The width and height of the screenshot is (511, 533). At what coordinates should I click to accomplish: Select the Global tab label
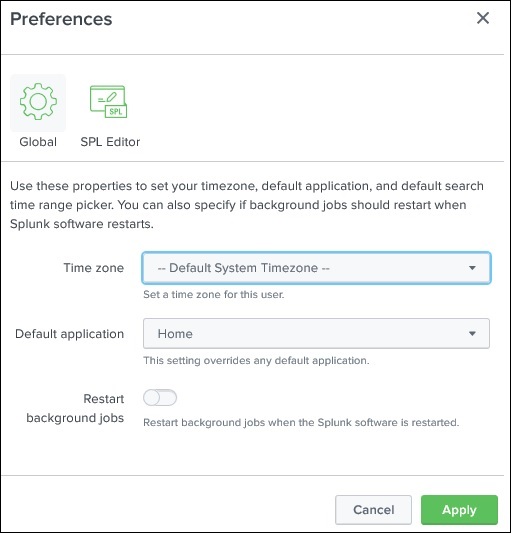click(x=38, y=142)
